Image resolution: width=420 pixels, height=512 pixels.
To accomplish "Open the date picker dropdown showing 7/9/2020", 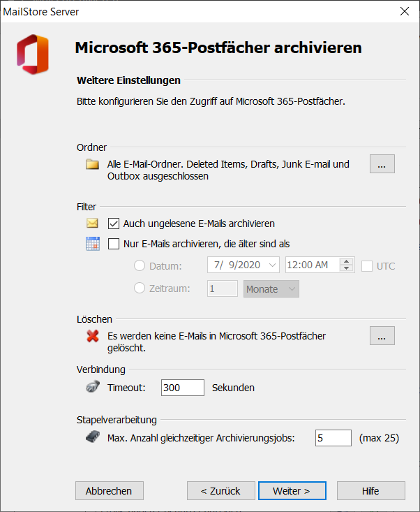I will [x=272, y=265].
